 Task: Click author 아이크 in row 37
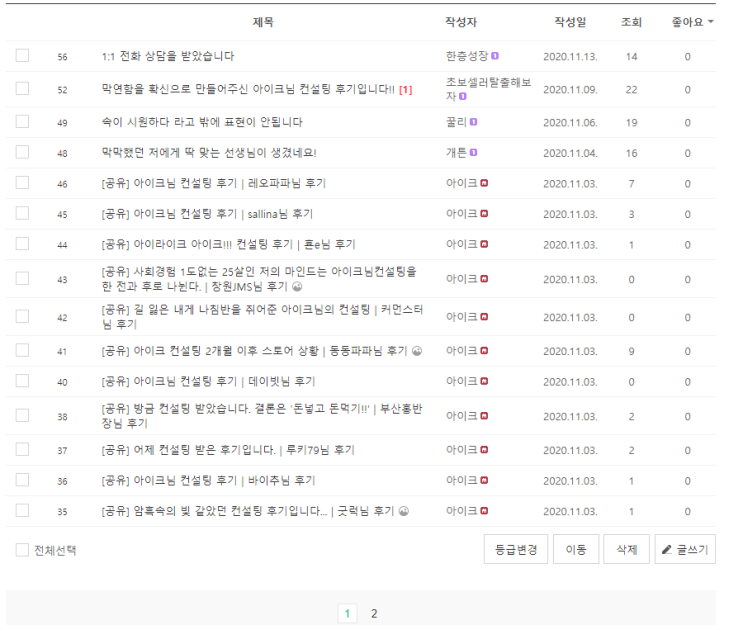coord(462,450)
